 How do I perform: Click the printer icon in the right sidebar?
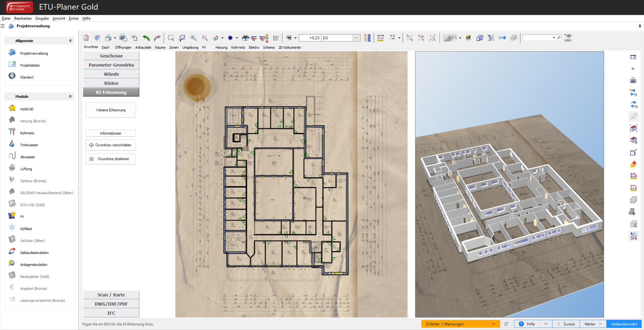pos(633,81)
